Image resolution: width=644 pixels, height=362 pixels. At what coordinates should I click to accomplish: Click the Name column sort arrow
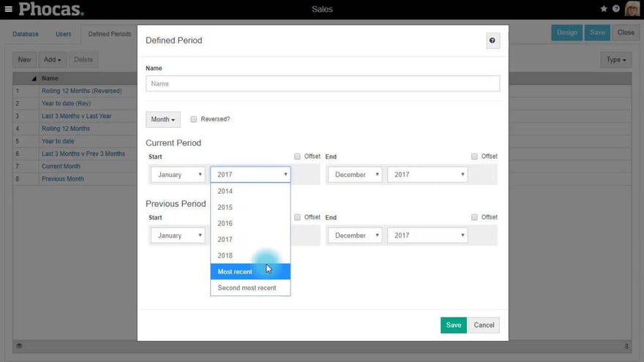pyautogui.click(x=34, y=78)
